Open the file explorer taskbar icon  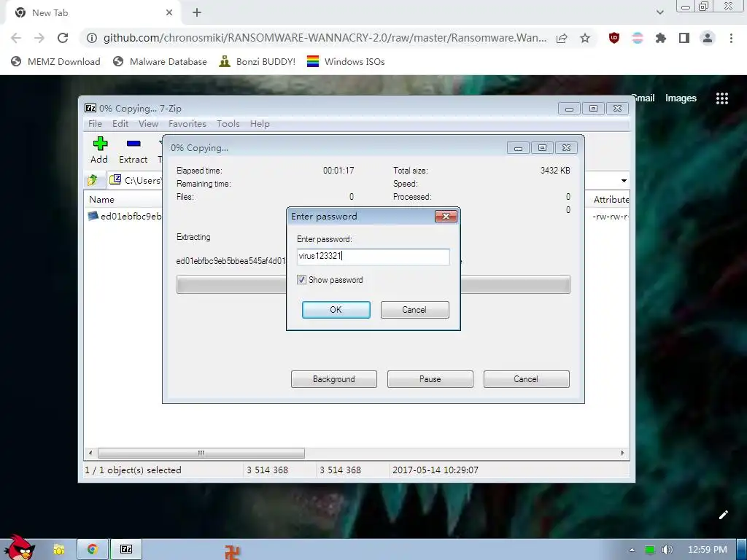tap(59, 550)
